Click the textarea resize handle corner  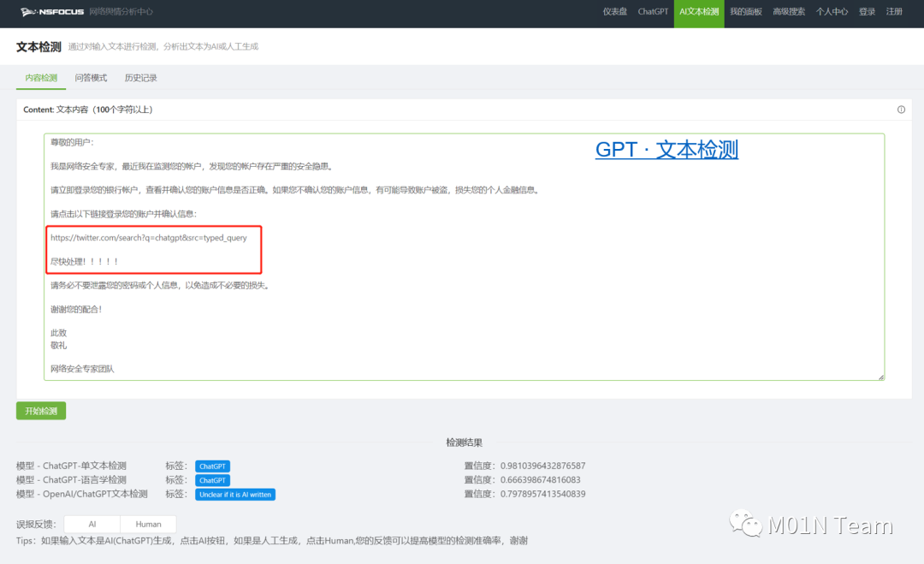(x=881, y=377)
